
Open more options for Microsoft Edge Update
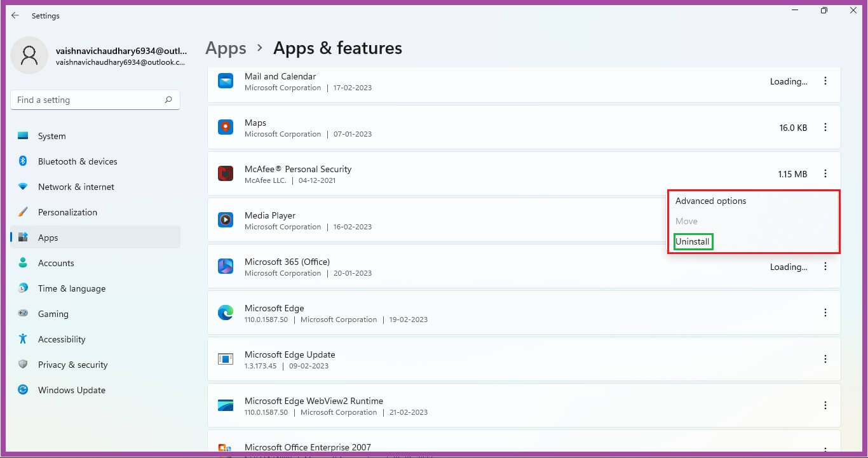825,359
